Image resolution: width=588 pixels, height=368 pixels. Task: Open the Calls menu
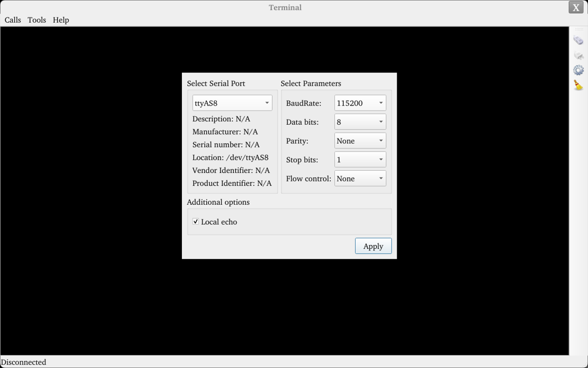(x=12, y=20)
